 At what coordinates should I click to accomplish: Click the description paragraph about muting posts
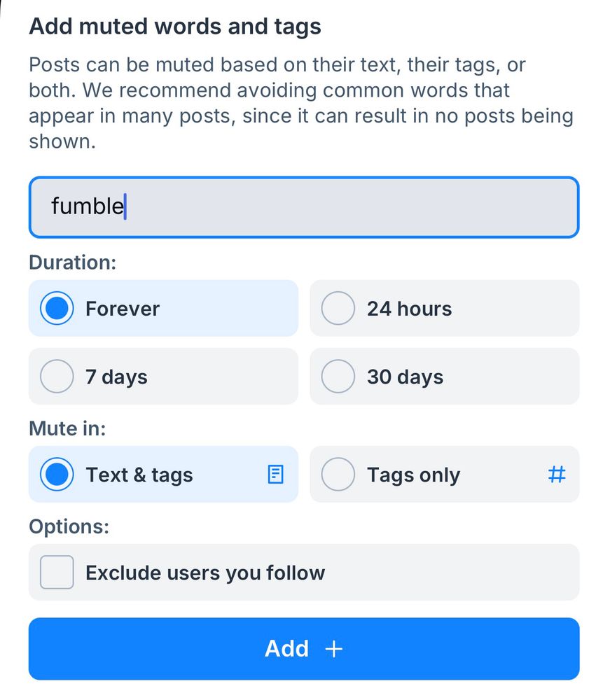(301, 103)
